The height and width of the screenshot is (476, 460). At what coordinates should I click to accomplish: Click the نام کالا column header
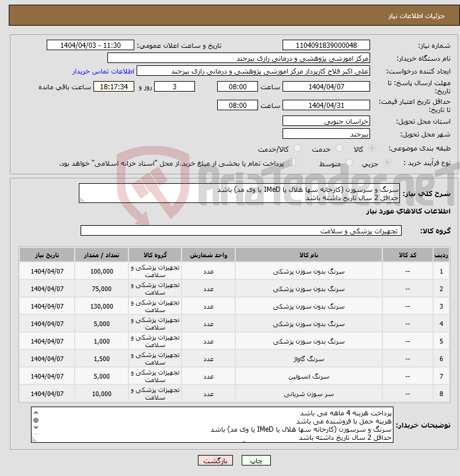pos(309,255)
